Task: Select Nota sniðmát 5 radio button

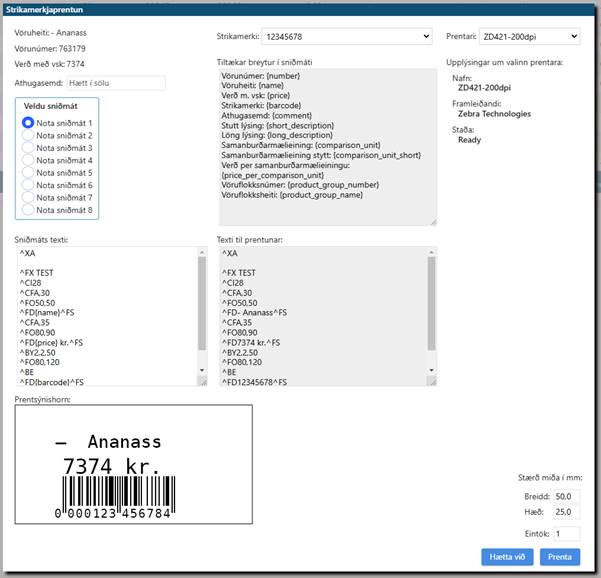Action: pyautogui.click(x=28, y=173)
